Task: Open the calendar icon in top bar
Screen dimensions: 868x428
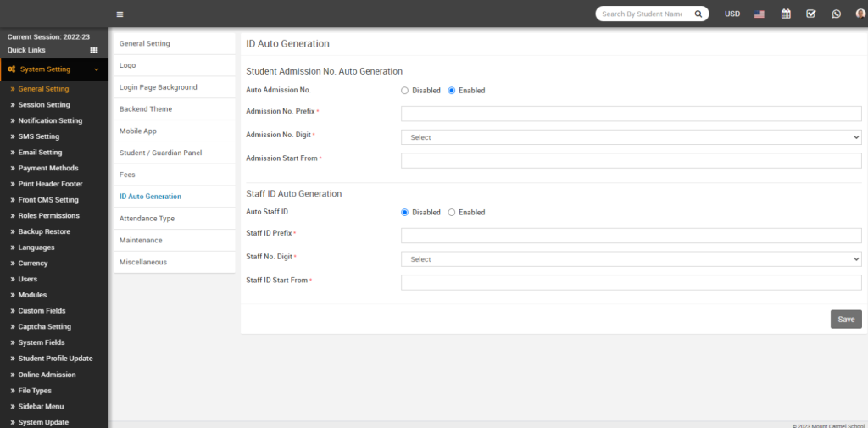Action: (786, 14)
